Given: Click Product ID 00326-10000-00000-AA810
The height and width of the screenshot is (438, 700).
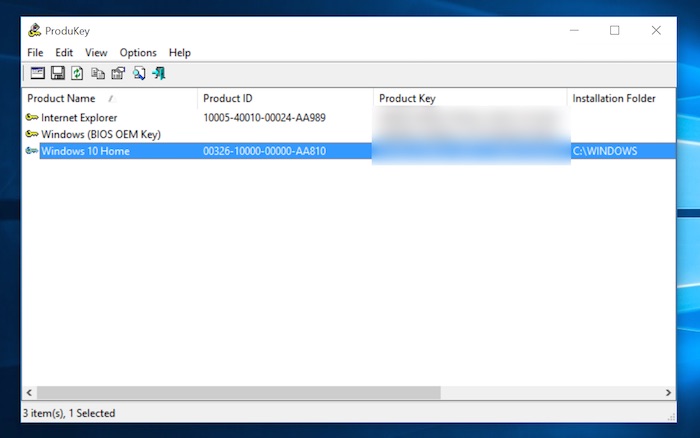Looking at the screenshot, I should click(264, 151).
